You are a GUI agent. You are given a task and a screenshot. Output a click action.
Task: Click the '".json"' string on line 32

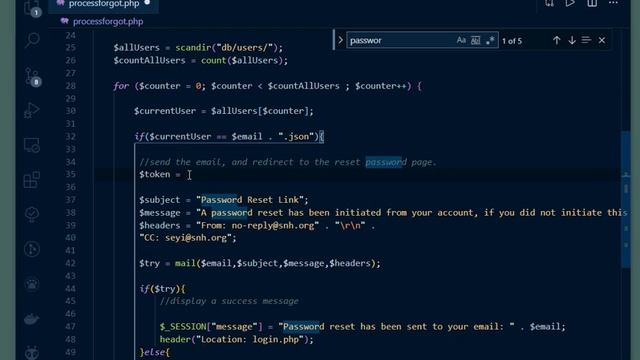point(296,136)
